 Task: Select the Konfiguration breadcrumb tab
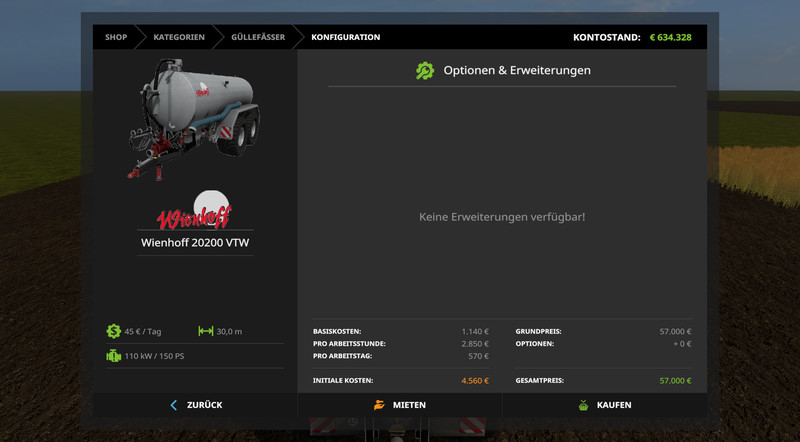(345, 37)
